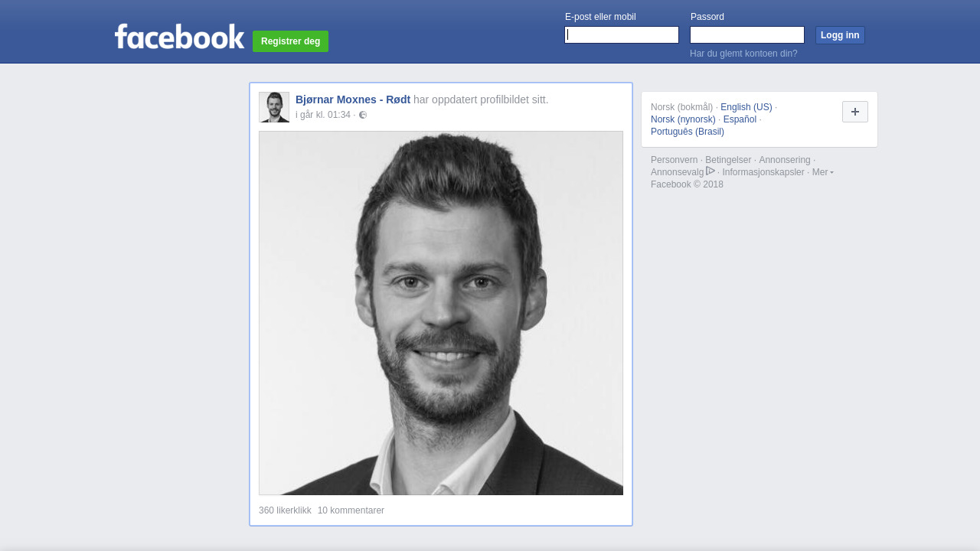Click the plus button for more languages

pos(855,112)
